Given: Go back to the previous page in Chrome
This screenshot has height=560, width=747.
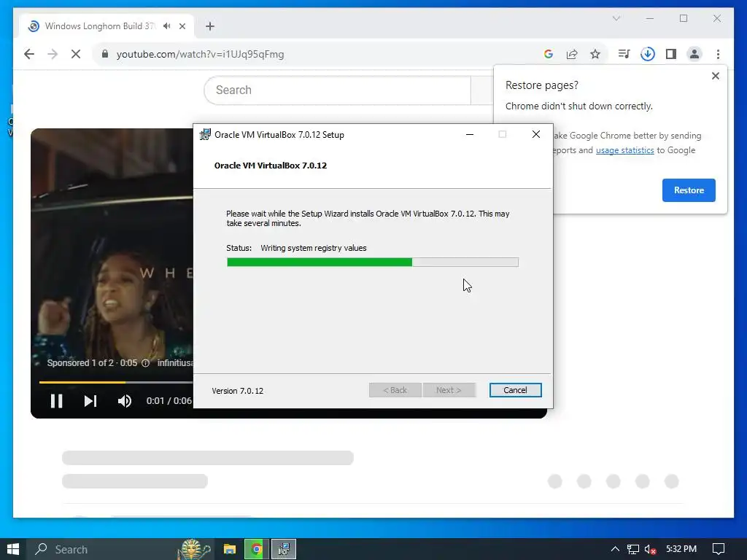Looking at the screenshot, I should point(29,54).
